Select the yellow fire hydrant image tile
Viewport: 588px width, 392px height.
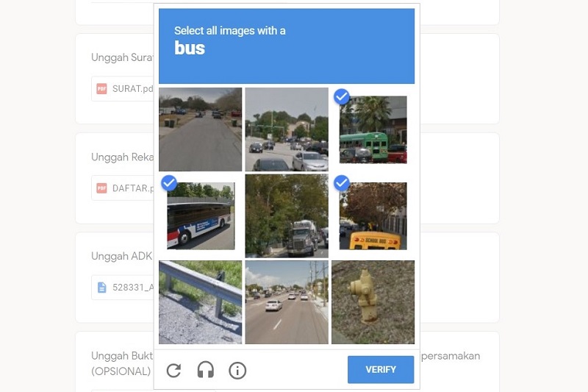(x=373, y=302)
